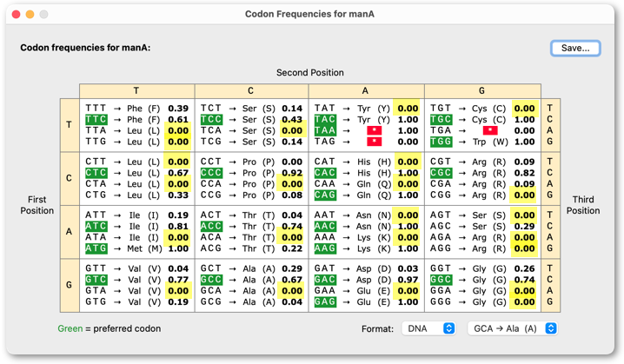Click second position column header A
624x364 pixels.
365,90
